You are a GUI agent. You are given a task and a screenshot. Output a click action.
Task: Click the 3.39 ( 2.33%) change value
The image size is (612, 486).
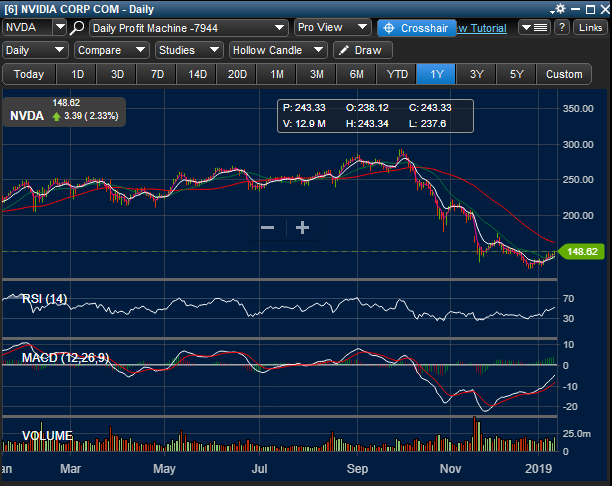[x=91, y=116]
